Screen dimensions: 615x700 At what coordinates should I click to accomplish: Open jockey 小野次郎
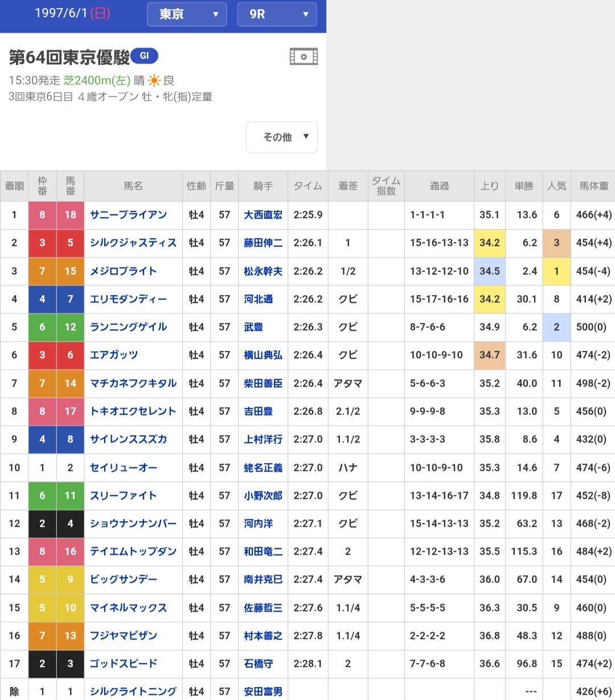pyautogui.click(x=263, y=496)
